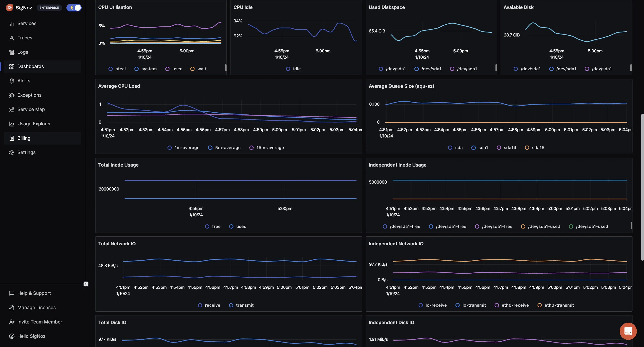644x347 pixels.
Task: Toggle the sda14 legend in Average Queue Size
Action: pos(506,148)
